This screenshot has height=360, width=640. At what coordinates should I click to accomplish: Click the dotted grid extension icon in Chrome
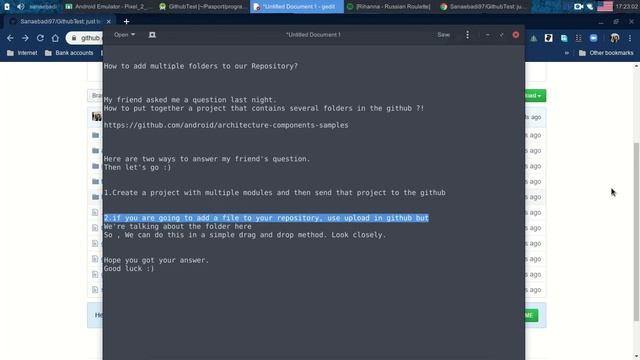pos(578,38)
